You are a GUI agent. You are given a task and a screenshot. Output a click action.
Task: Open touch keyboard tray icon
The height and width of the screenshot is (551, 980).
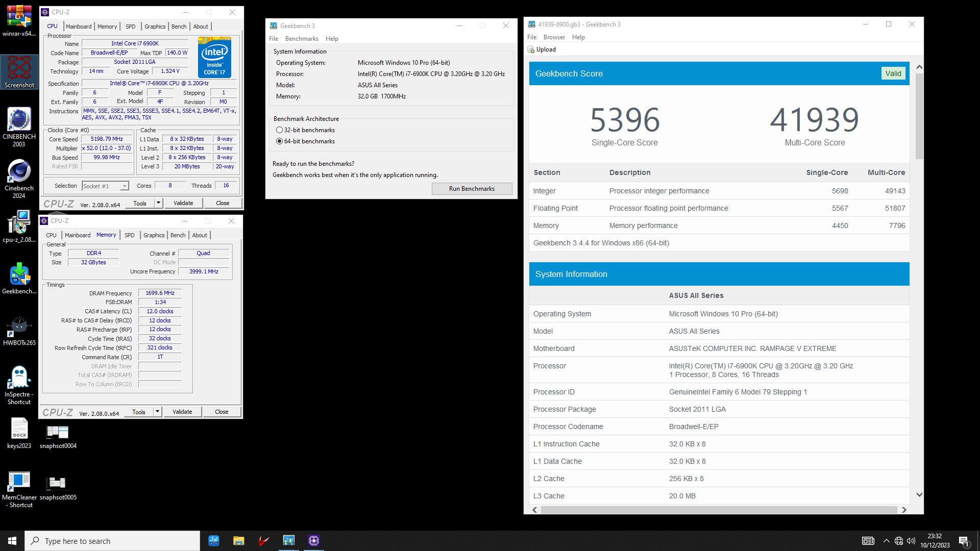[x=868, y=541]
